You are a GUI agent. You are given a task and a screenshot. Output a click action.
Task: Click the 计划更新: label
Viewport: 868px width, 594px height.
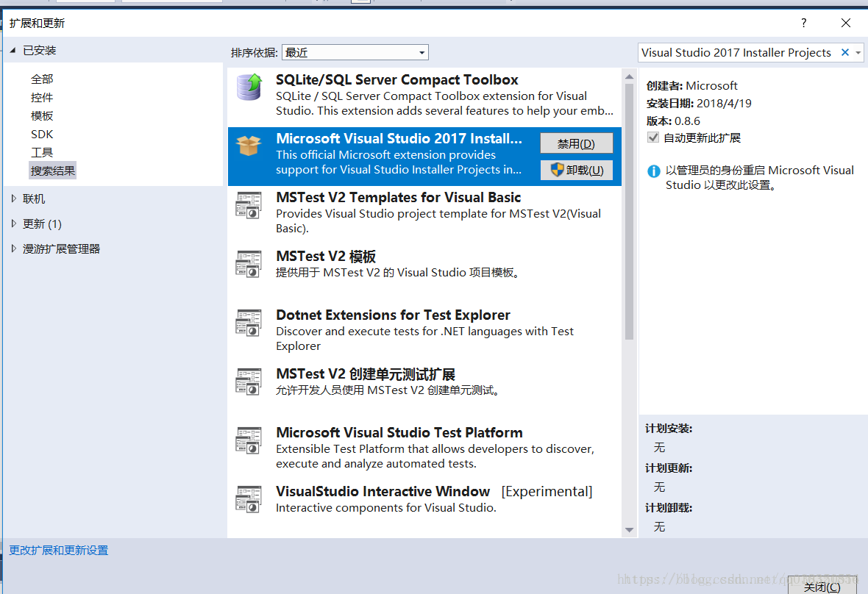669,468
